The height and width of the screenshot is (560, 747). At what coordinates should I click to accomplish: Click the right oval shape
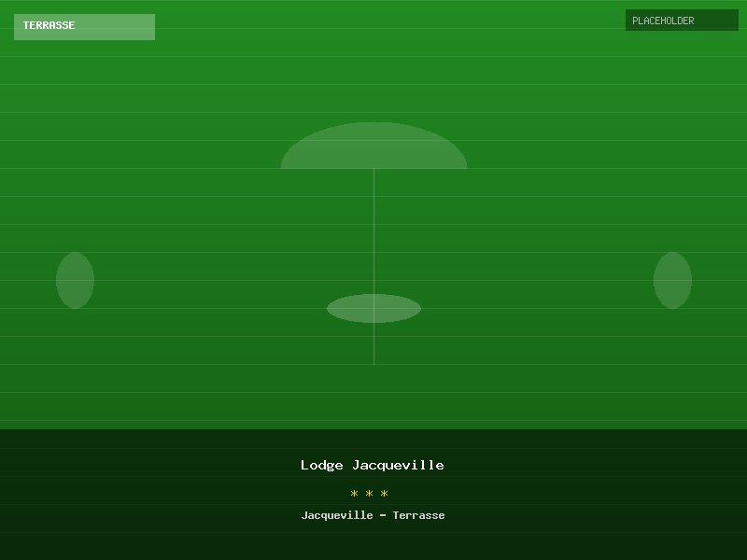point(672,280)
